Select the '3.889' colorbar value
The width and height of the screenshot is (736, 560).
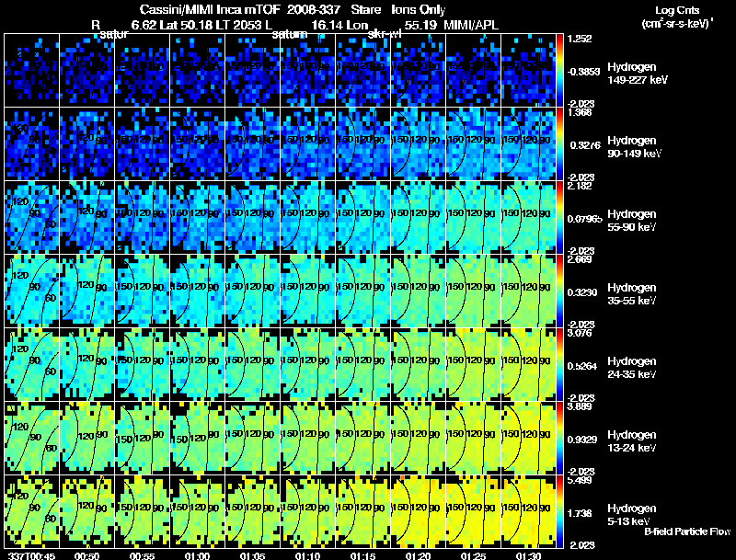(580, 406)
